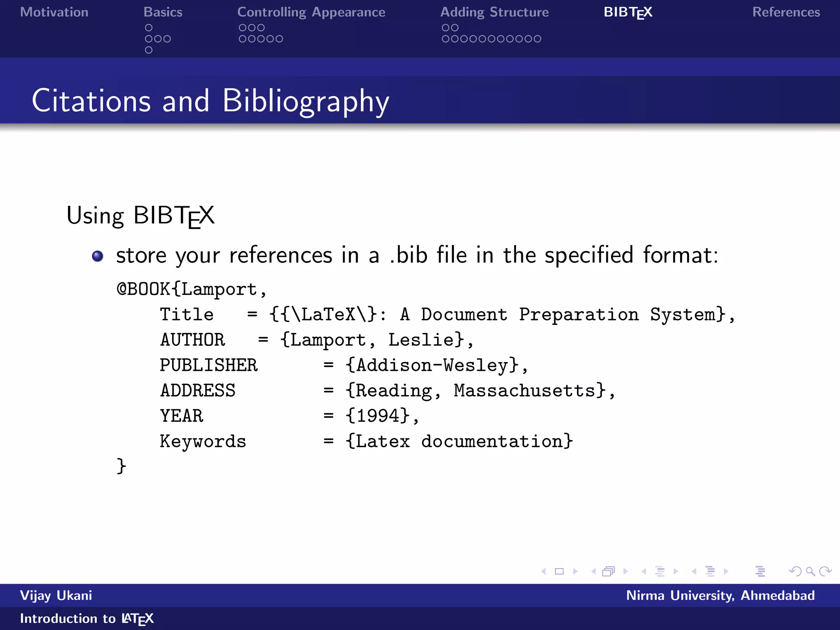Jump to previous section arrow
The height and width of the screenshot is (630, 840).
(694, 571)
